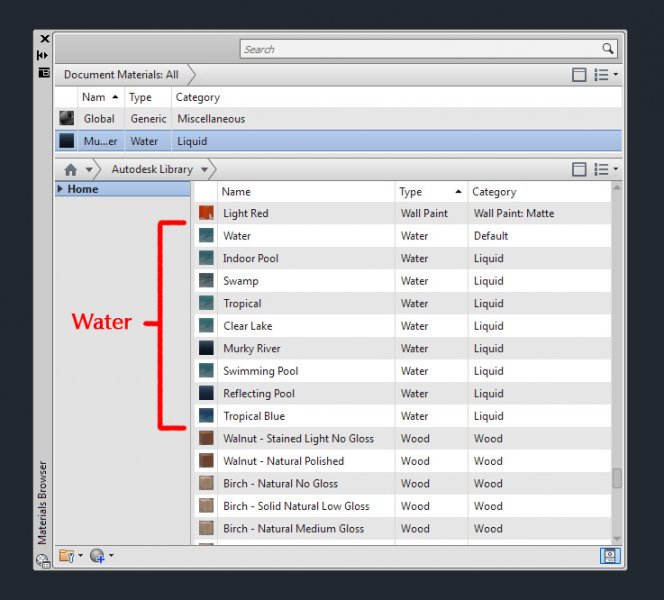This screenshot has width=664, height=600.
Task: Click the Materials Browser palette icon
Action: click(43, 561)
